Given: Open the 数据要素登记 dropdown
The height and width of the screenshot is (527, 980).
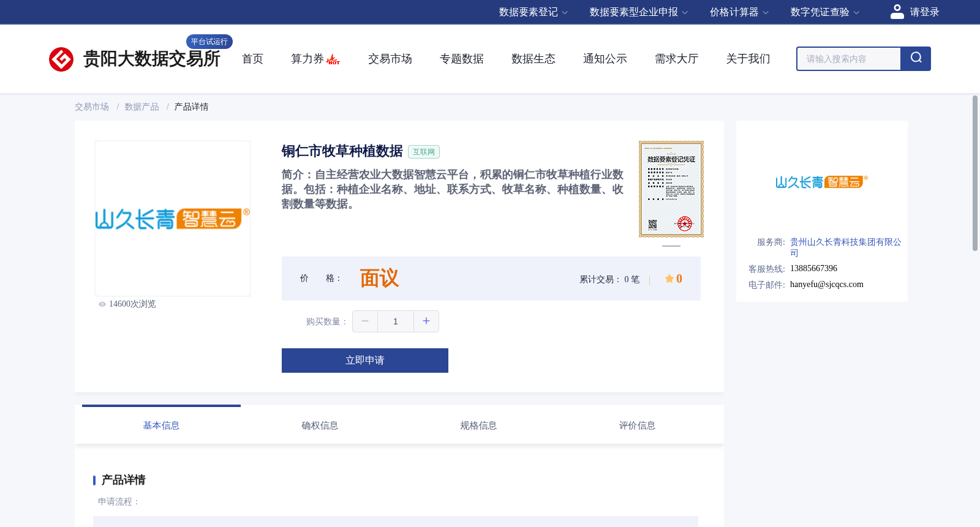Looking at the screenshot, I should coord(533,12).
